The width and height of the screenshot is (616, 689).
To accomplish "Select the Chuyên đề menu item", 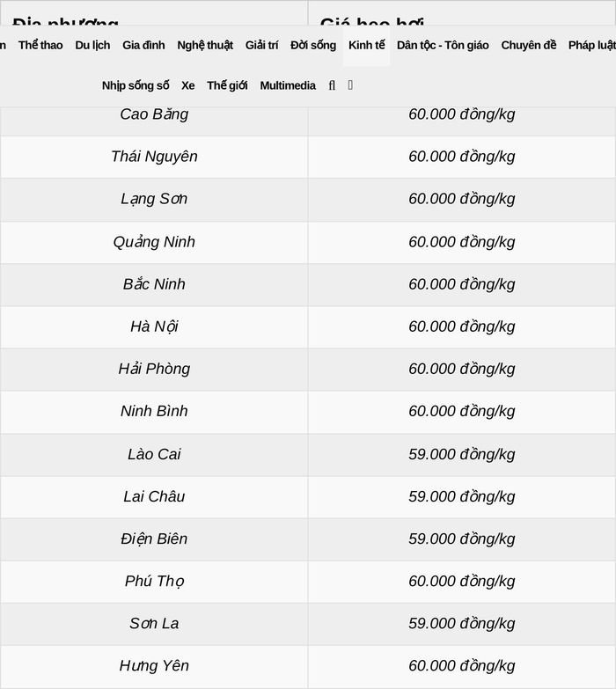I will tap(529, 45).
